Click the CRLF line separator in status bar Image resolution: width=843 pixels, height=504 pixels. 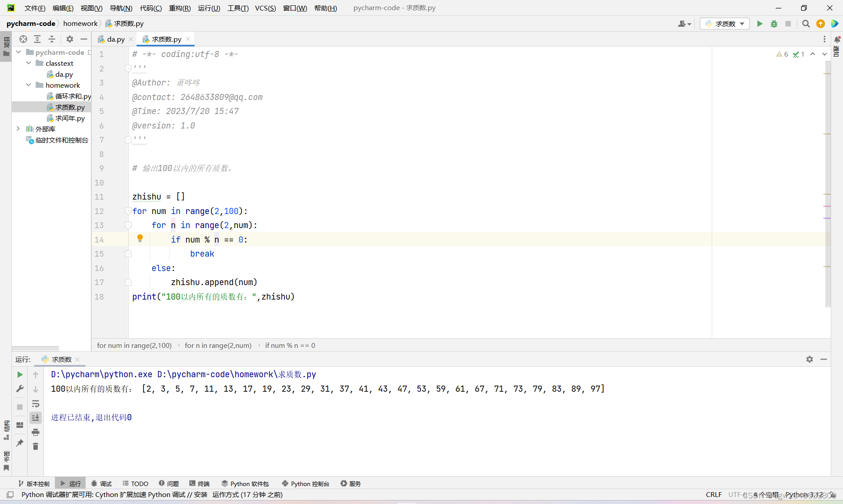point(713,495)
